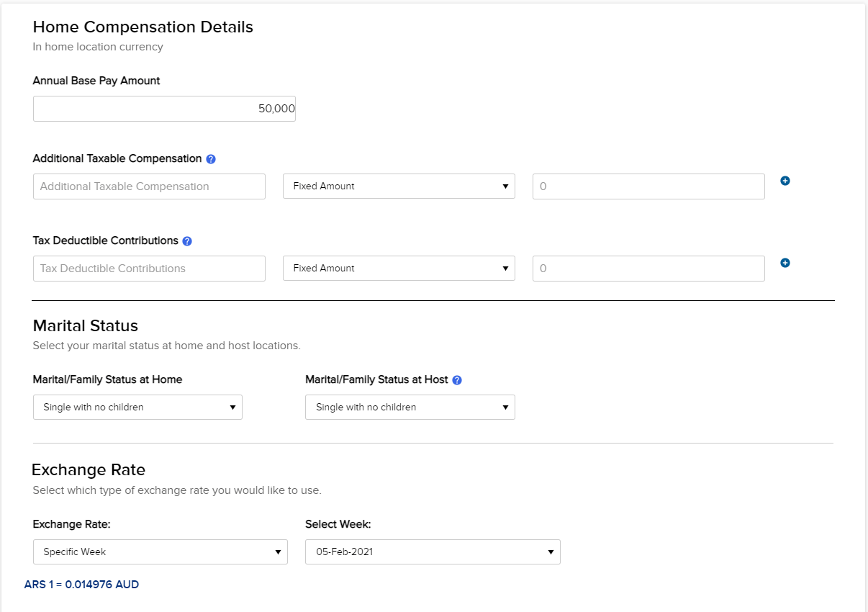Screen dimensions: 868x612
Task: Click the Additional Taxable Compensation name field
Action: click(148, 186)
